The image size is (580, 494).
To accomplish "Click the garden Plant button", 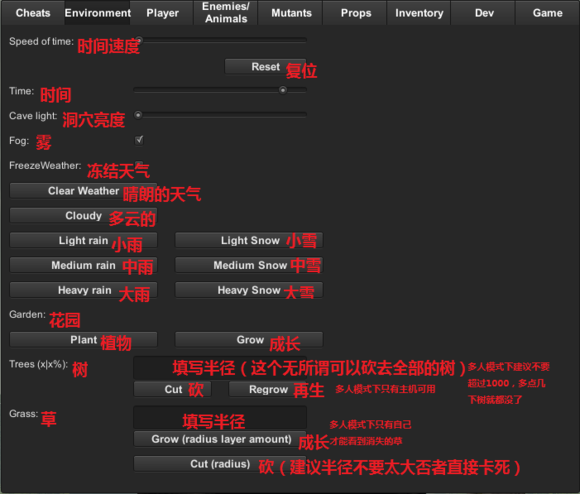I will tap(83, 340).
